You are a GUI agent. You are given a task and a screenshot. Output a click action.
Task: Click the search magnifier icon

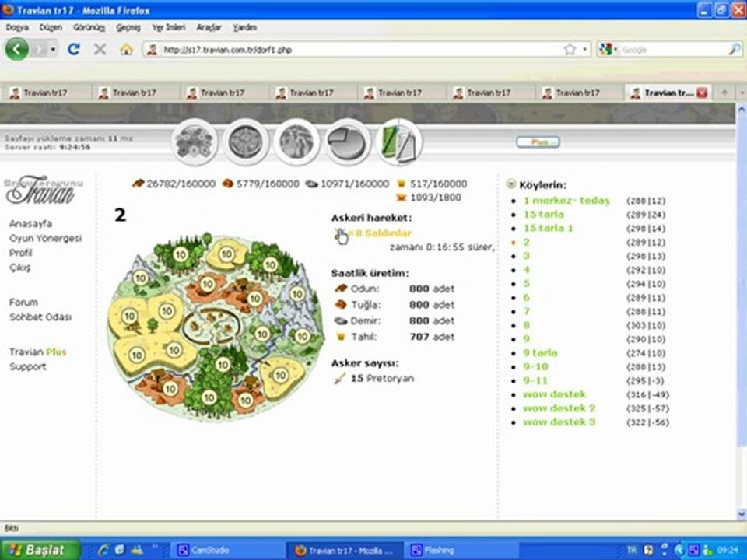pos(735,49)
